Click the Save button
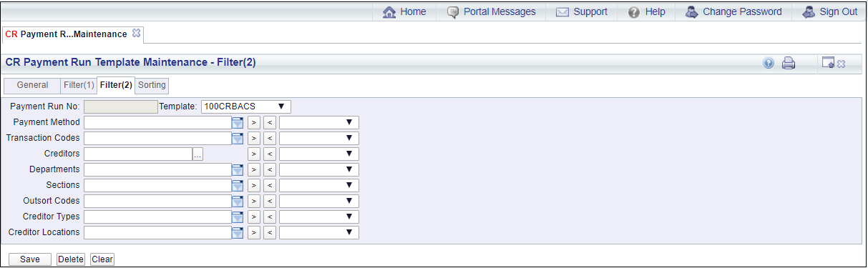Image resolution: width=868 pixels, height=268 pixels. [30, 259]
